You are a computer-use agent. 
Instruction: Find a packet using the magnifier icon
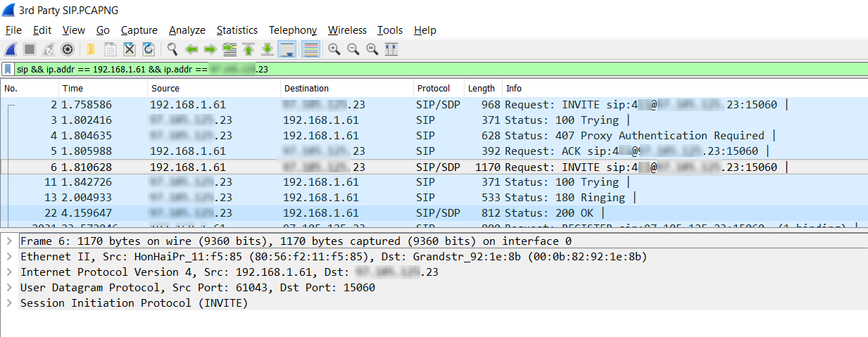pyautogui.click(x=172, y=49)
